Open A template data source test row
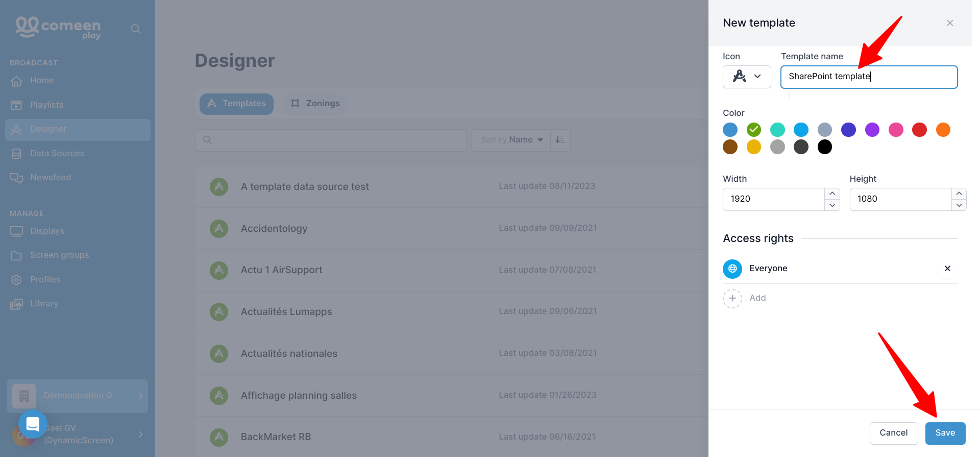The width and height of the screenshot is (980, 457). coord(452,187)
